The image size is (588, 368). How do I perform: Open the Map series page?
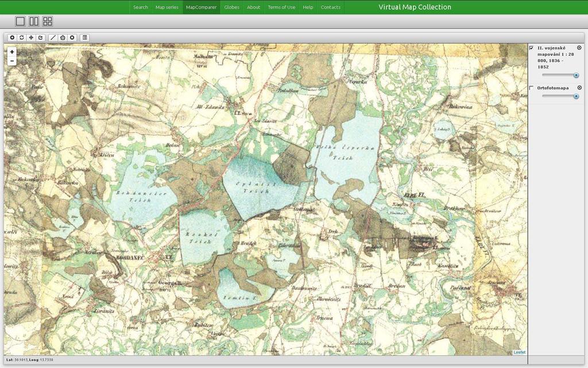[167, 7]
